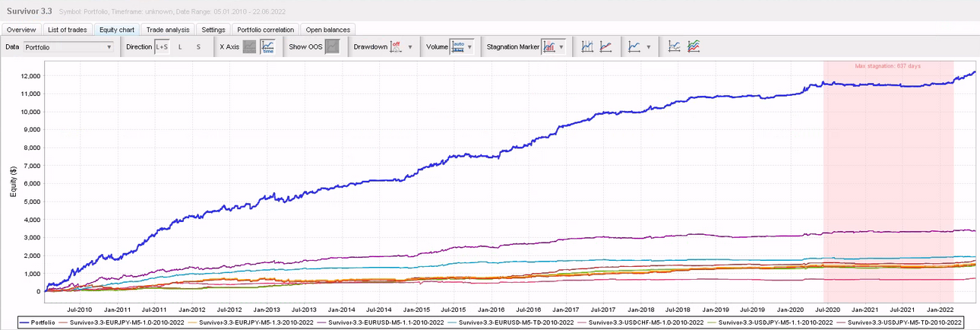Set X Axis to time icon

pos(267,47)
